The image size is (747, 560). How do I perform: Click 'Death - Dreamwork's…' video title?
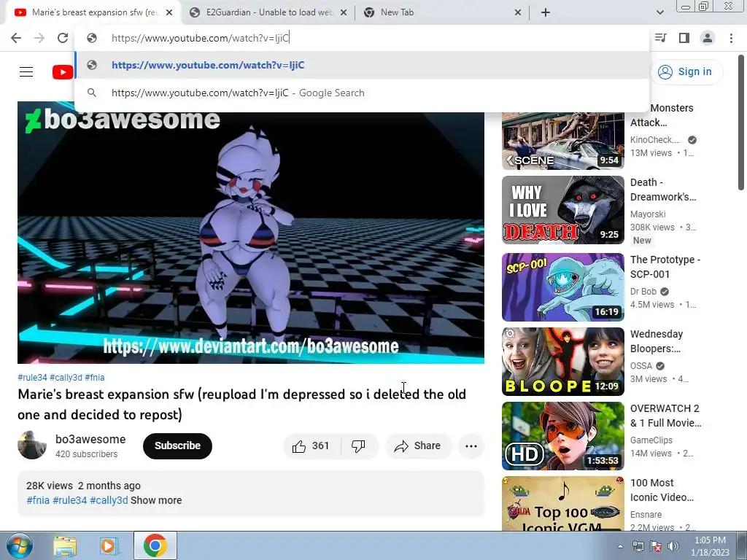click(663, 190)
